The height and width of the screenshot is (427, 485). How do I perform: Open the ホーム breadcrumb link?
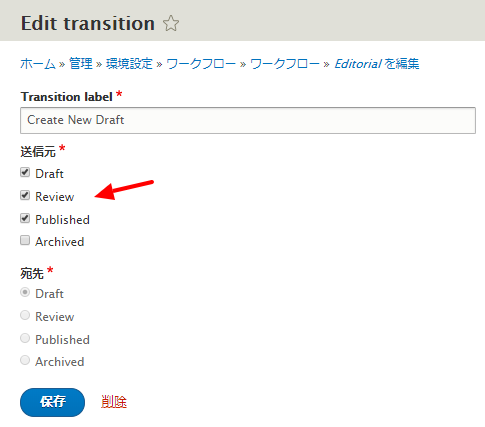pos(38,64)
